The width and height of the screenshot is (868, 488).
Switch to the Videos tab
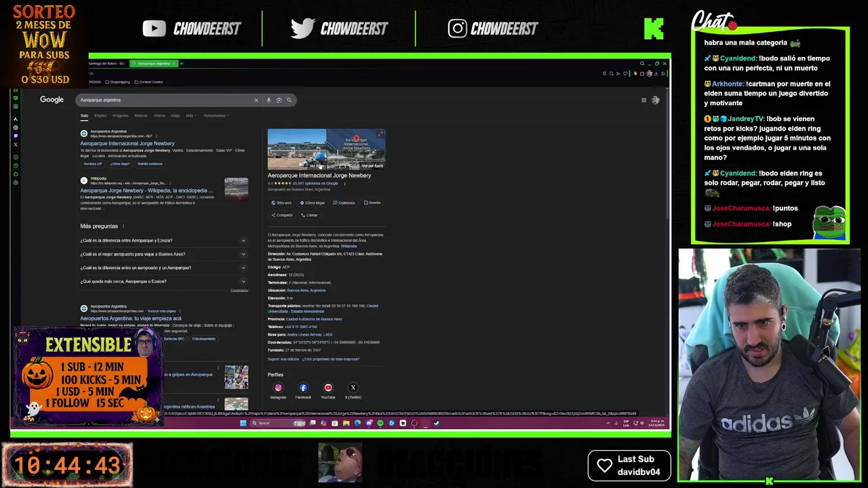(x=159, y=116)
